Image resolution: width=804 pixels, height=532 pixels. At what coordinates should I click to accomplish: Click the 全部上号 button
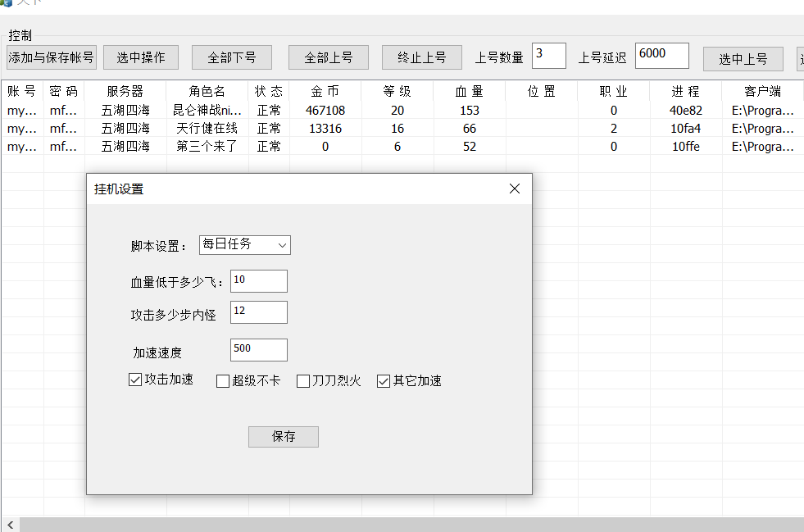[328, 57]
